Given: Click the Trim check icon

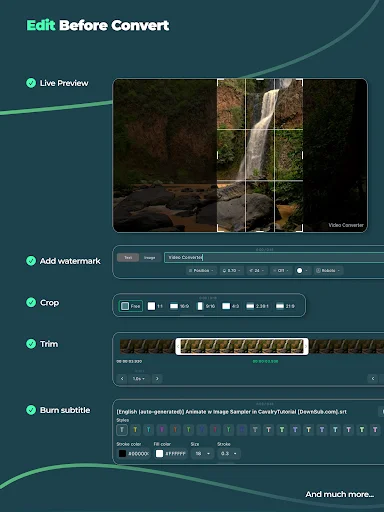Looking at the screenshot, I should 31,344.
